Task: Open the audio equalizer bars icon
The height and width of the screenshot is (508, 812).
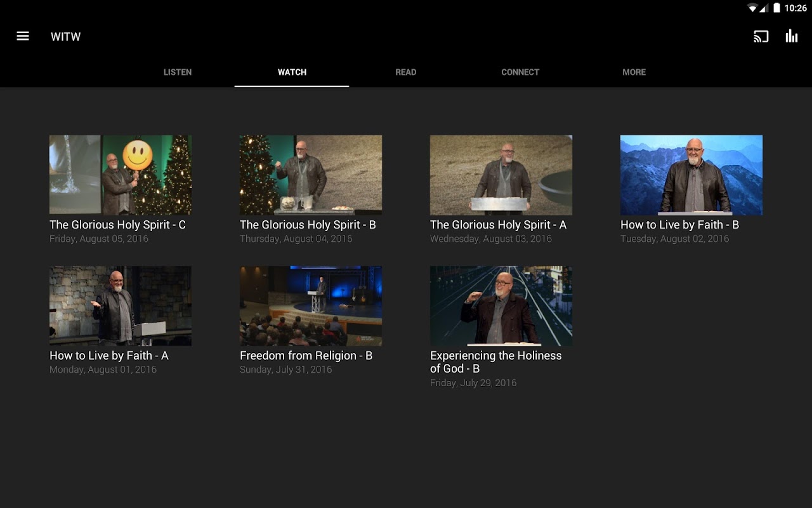Action: [792, 36]
